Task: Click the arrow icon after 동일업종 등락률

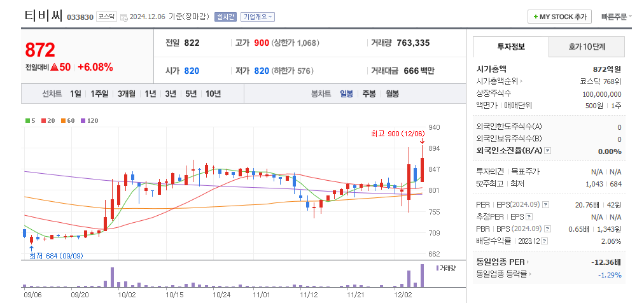Action: [x=530, y=274]
